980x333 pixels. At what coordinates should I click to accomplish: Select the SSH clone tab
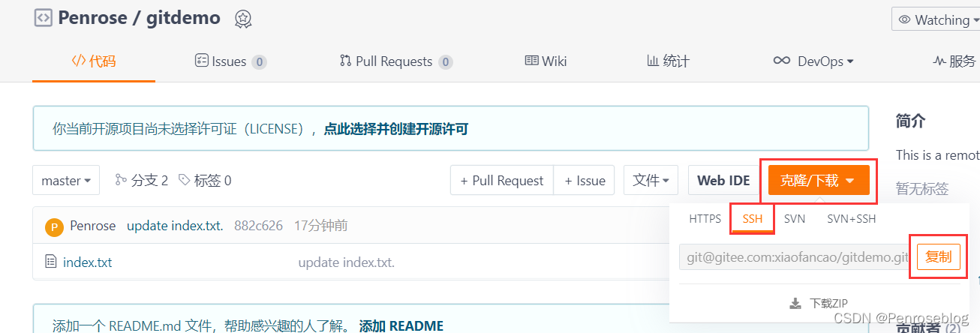753,219
